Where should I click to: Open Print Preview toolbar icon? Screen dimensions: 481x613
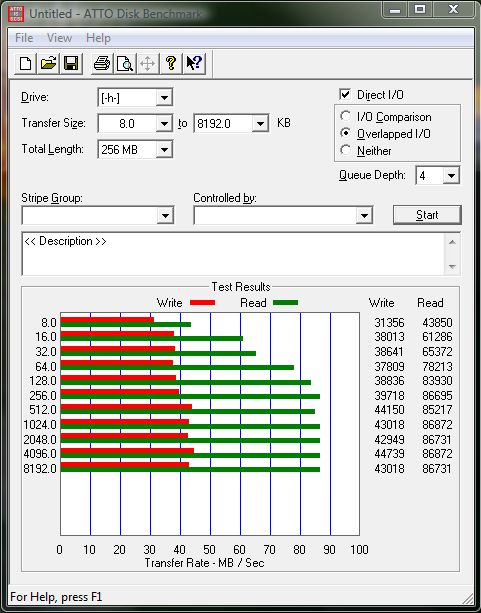pyautogui.click(x=125, y=63)
